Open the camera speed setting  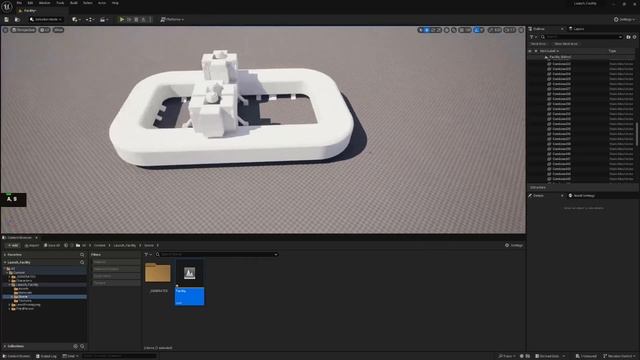(x=509, y=30)
